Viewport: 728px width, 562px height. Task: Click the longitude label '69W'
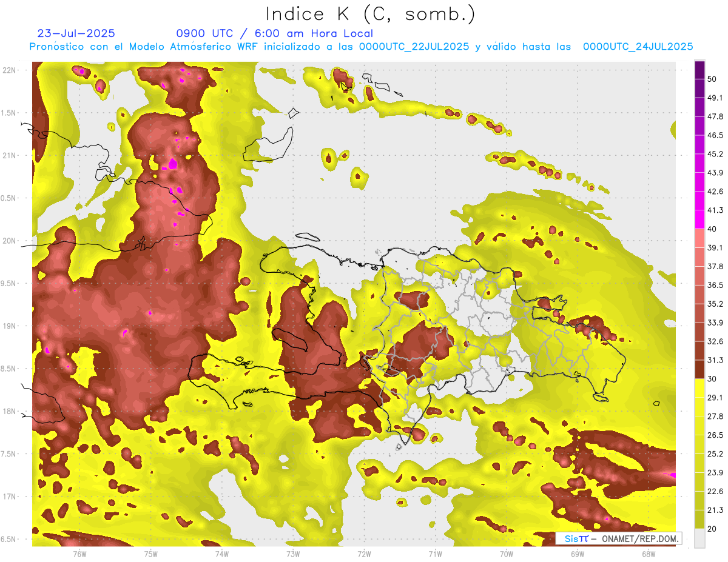577,554
